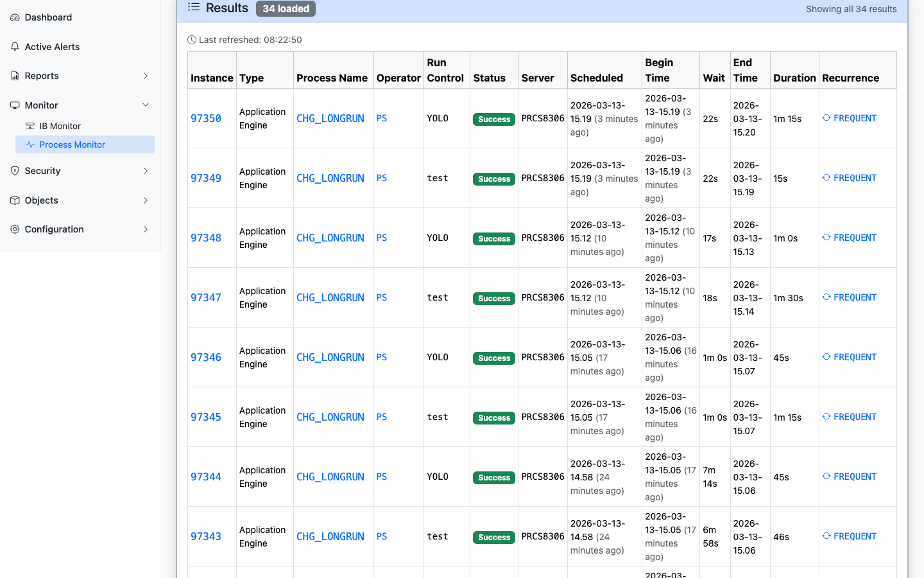Expand the Configuration menu chevron
The height and width of the screenshot is (578, 924).
[146, 229]
